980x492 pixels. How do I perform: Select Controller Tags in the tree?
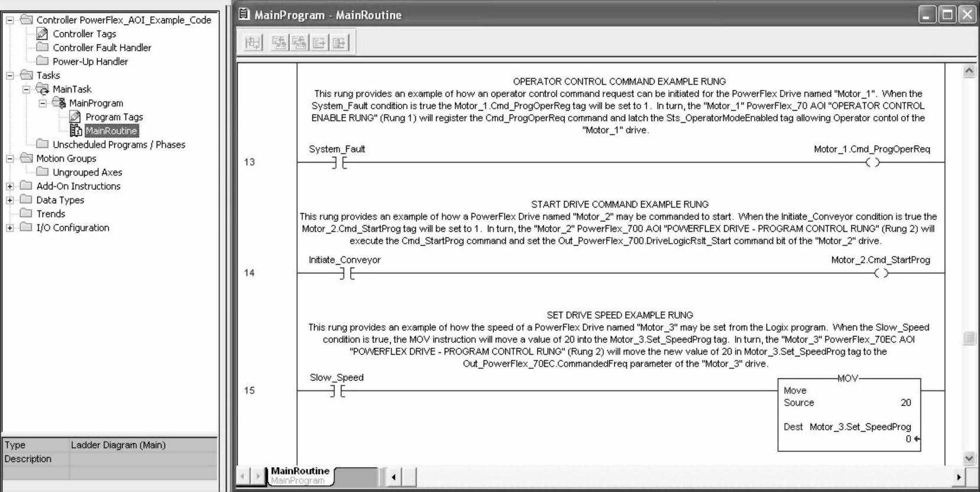tap(85, 34)
